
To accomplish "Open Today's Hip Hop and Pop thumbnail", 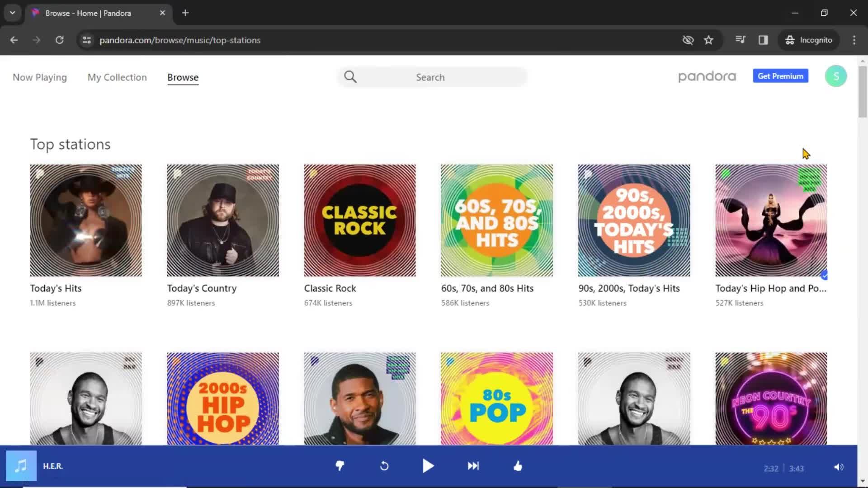I will [771, 221].
